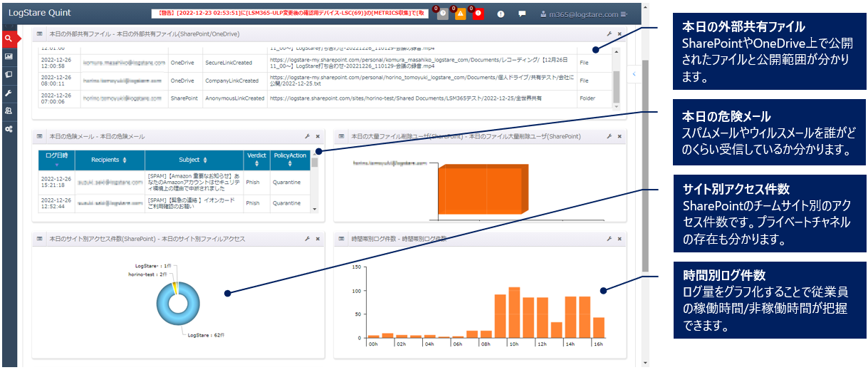The height and width of the screenshot is (370, 868).
Task: Open the 本日の外部共有ファイル panel menu icon
Action: pyautogui.click(x=41, y=34)
